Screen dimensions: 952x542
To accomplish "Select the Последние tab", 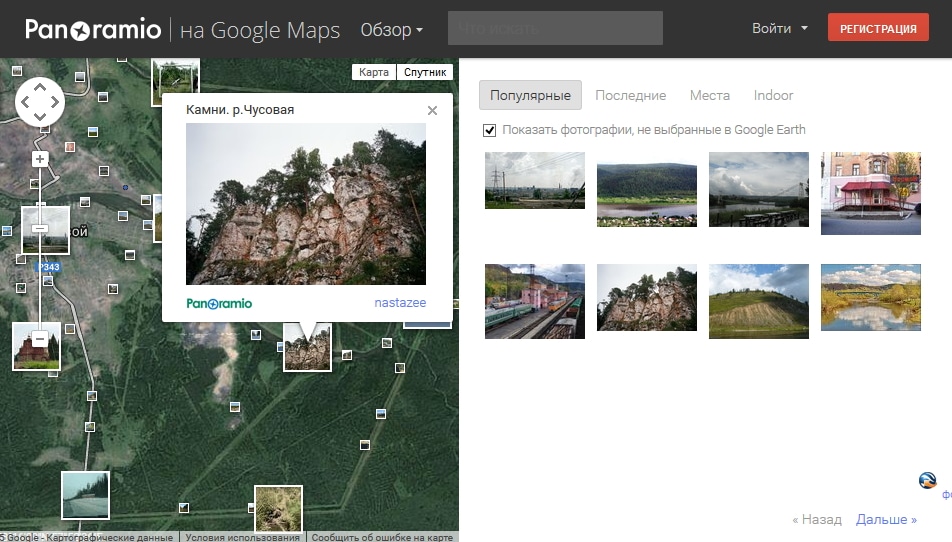I will click(630, 96).
